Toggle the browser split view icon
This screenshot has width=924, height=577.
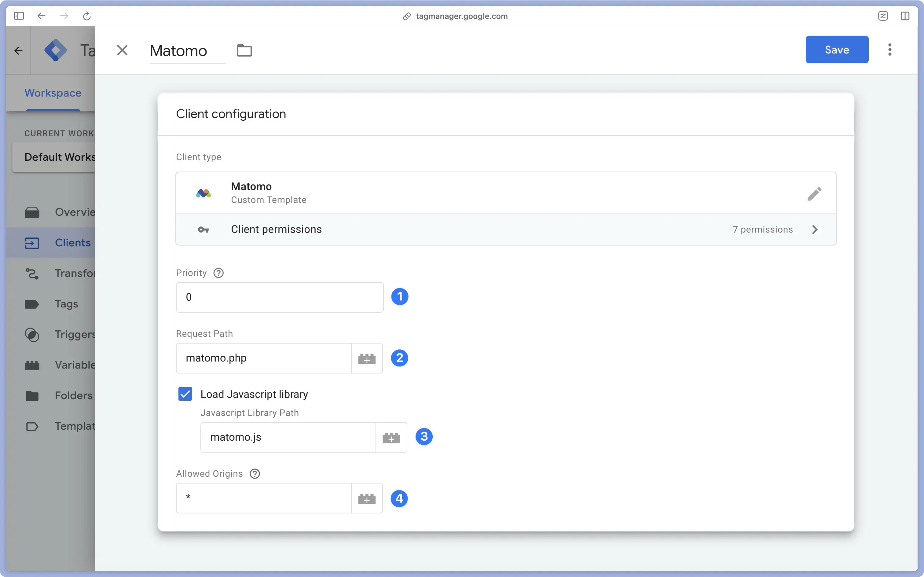click(905, 16)
